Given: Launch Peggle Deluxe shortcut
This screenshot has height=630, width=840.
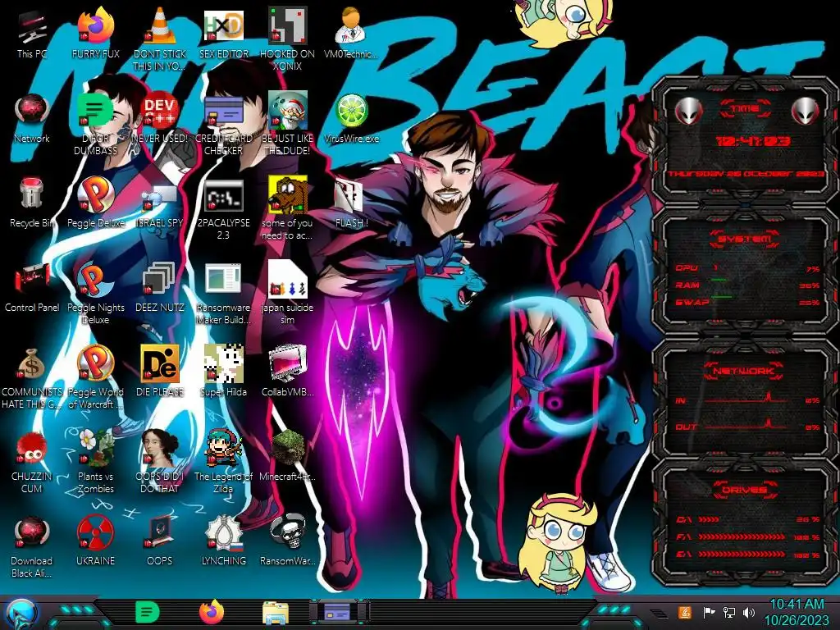Looking at the screenshot, I should [x=95, y=203].
